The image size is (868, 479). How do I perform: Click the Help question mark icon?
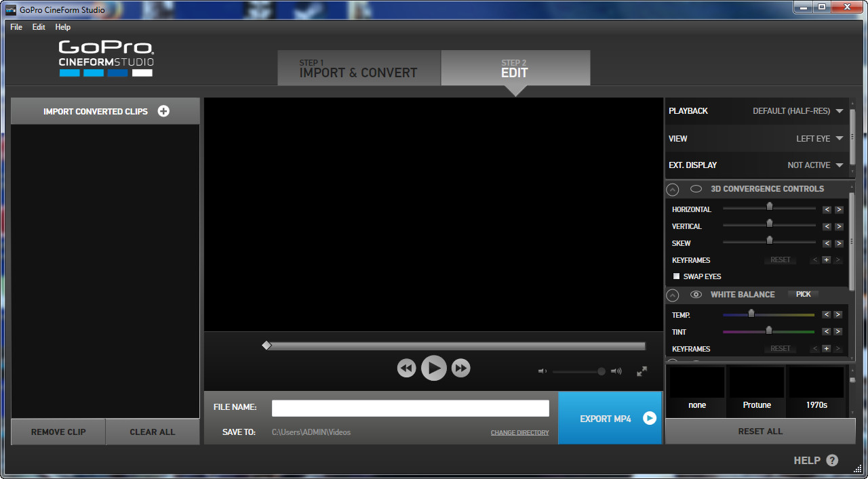tap(832, 460)
